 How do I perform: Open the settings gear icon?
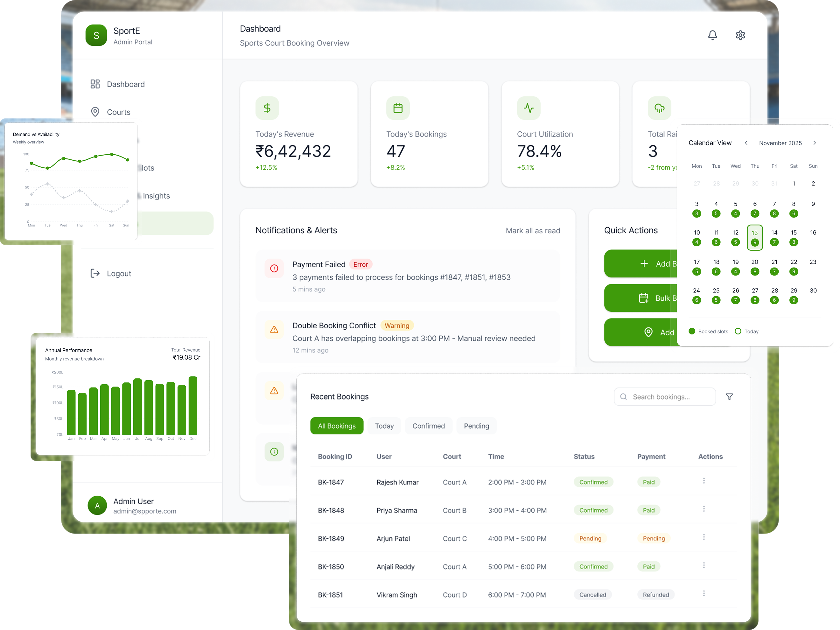tap(740, 35)
